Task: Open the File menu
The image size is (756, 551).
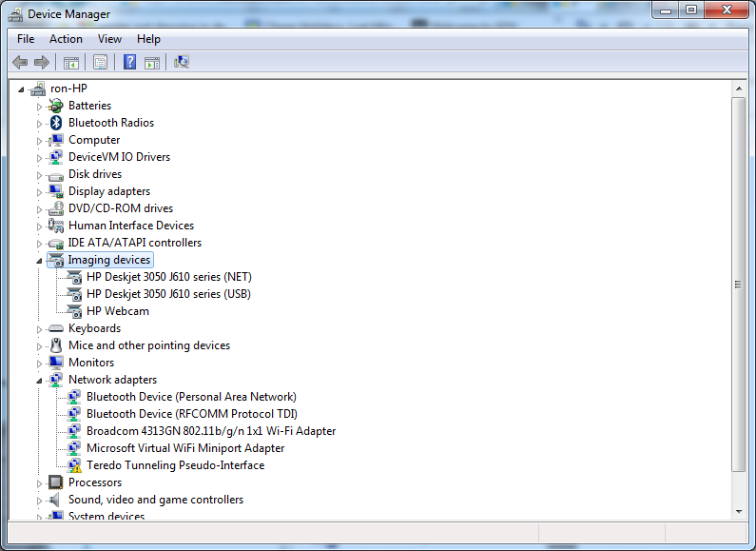Action: [26, 39]
